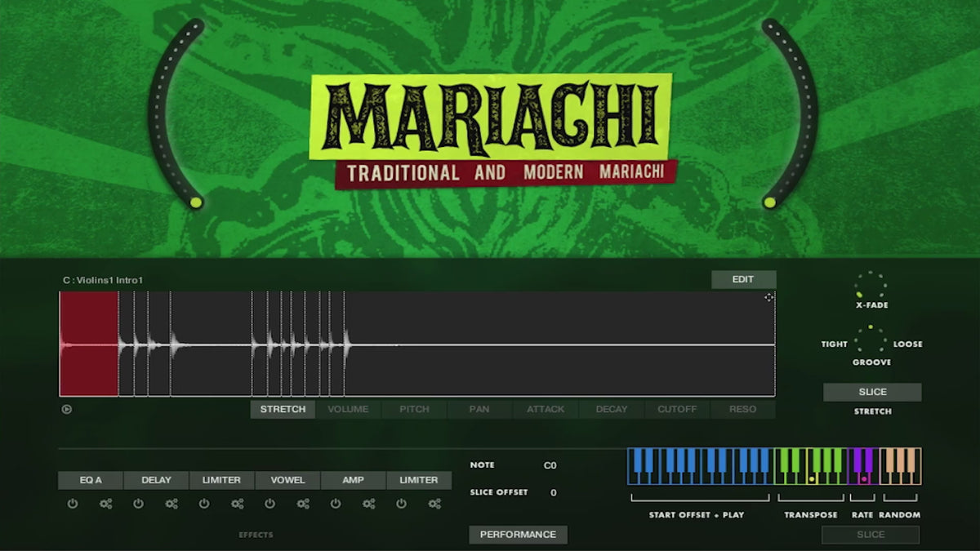The width and height of the screenshot is (980, 551).
Task: Click the move crosshair icon in waveform corner
Action: pyautogui.click(x=768, y=298)
